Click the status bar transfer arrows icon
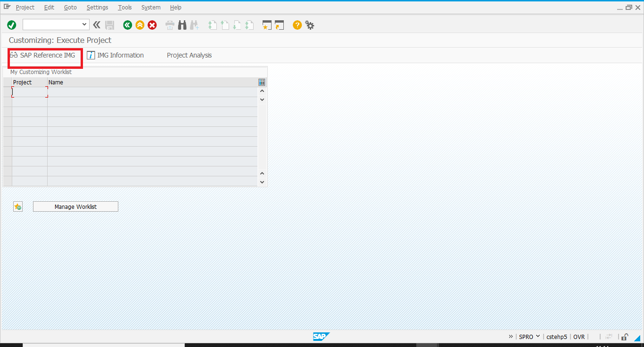Viewport: 644px width, 347px height. 609,337
